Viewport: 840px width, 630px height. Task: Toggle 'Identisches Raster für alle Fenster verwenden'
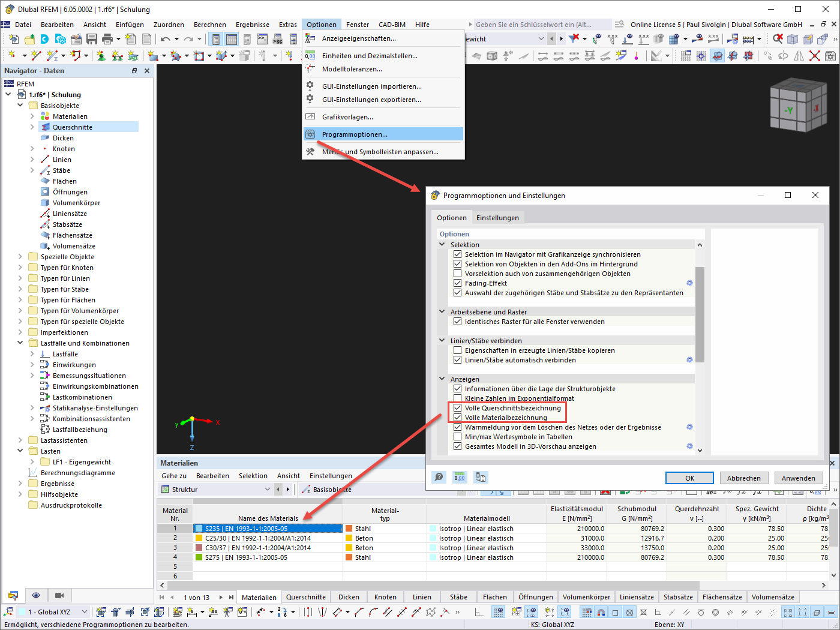click(458, 322)
